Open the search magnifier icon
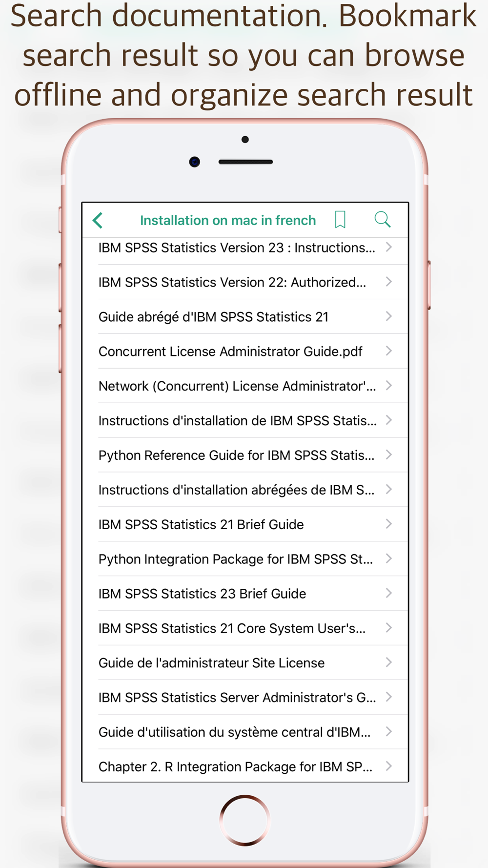Image resolution: width=488 pixels, height=868 pixels. [383, 220]
